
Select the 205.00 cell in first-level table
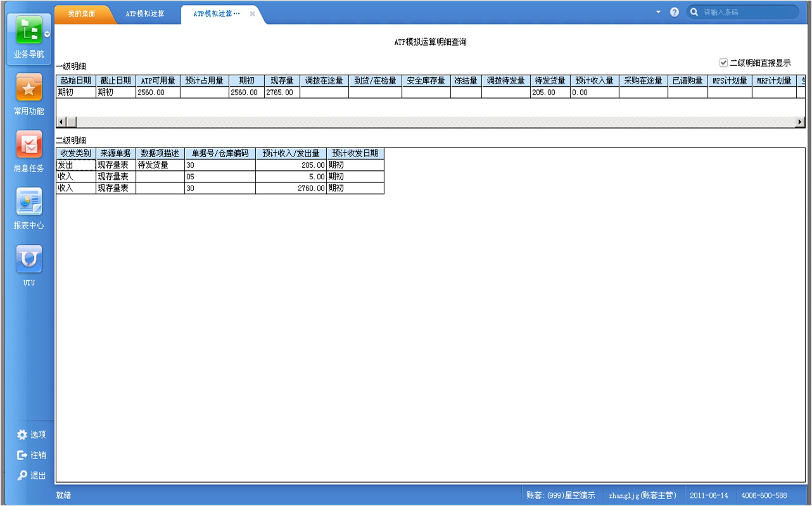550,92
